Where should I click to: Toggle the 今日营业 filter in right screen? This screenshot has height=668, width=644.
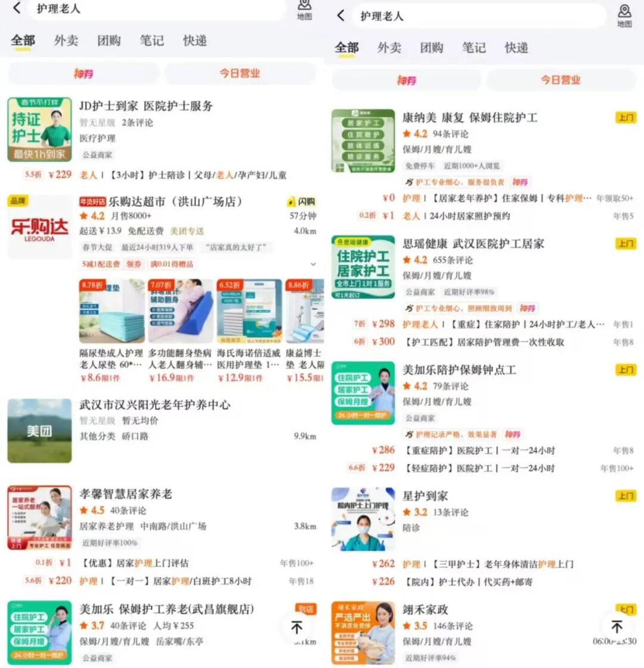[x=561, y=80]
